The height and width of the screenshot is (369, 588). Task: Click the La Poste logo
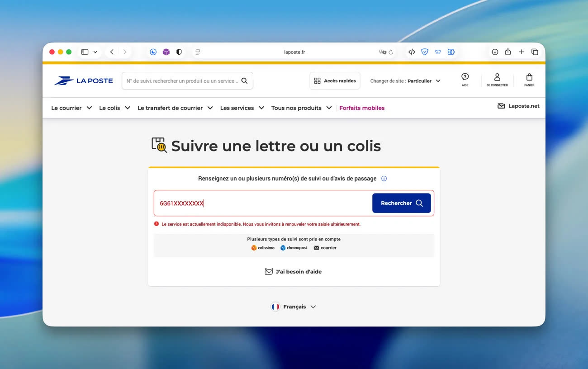84,81
